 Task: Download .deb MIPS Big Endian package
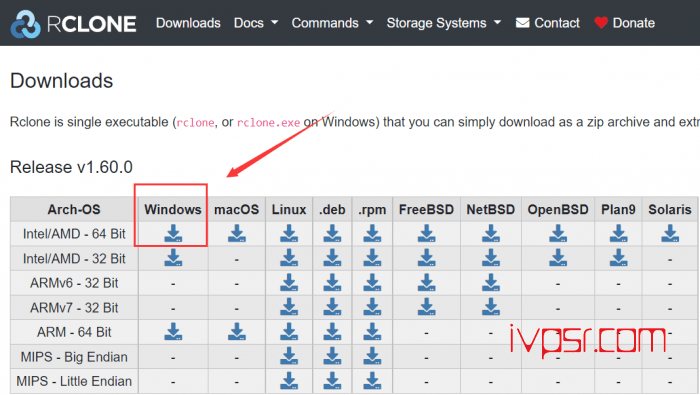(332, 356)
